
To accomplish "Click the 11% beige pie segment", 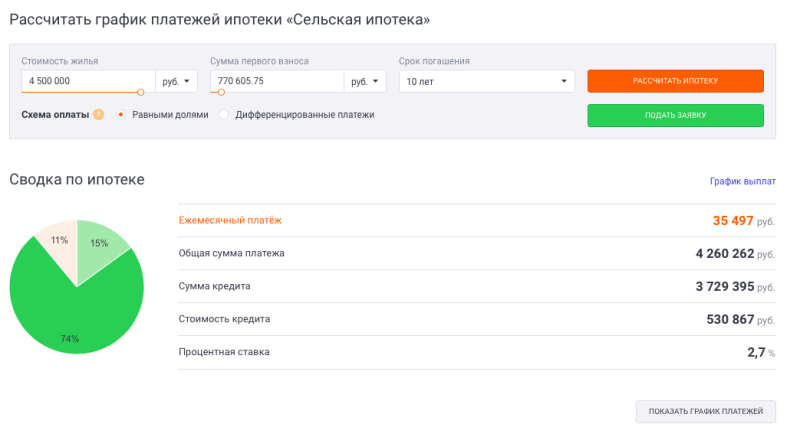I will point(56,243).
